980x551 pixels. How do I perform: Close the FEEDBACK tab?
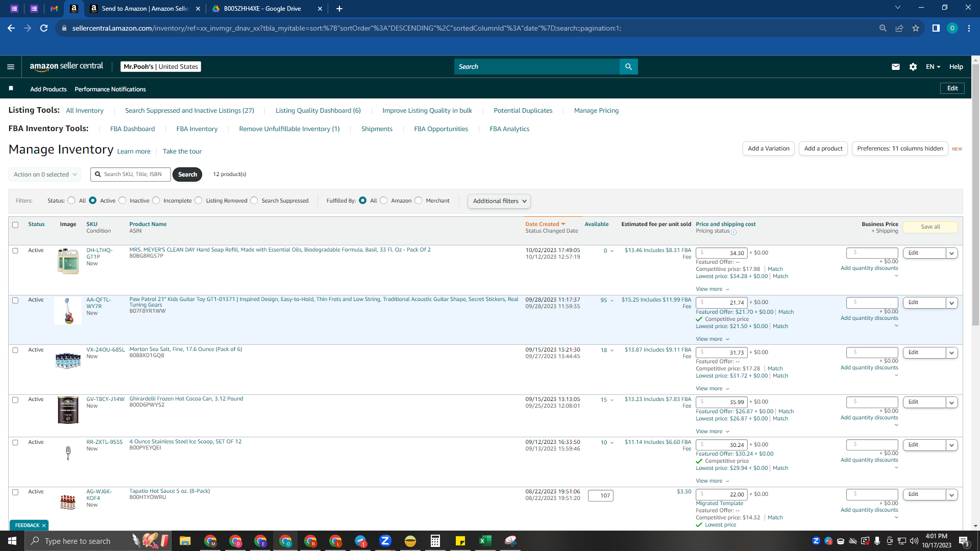click(x=44, y=525)
